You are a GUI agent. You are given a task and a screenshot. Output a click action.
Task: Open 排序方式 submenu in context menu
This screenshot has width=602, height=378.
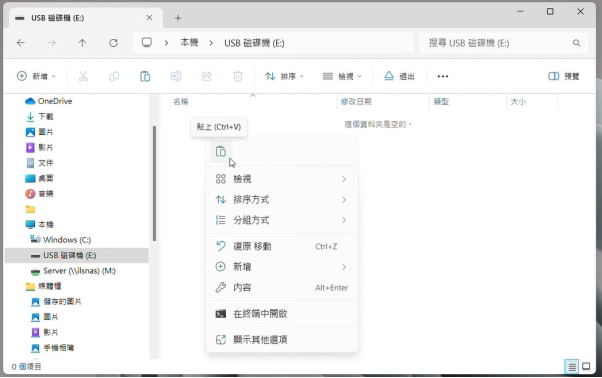pos(282,200)
